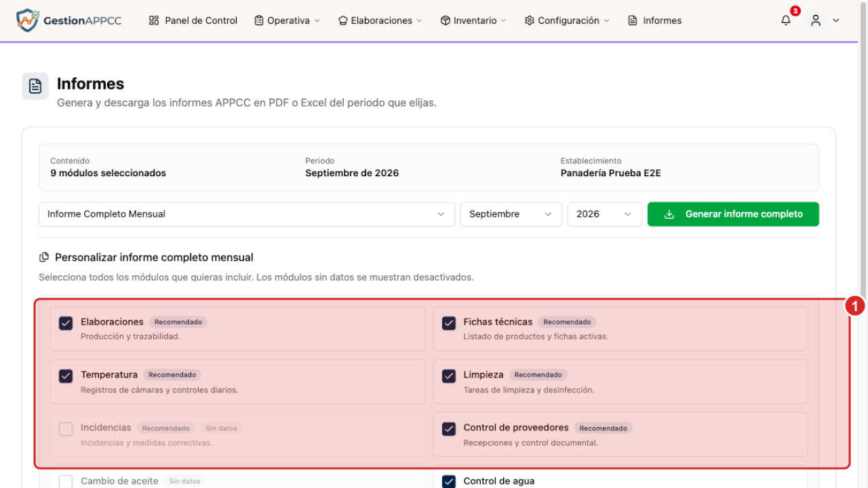This screenshot has height=488, width=868.
Task: Go to Panel de Control
Action: 193,20
